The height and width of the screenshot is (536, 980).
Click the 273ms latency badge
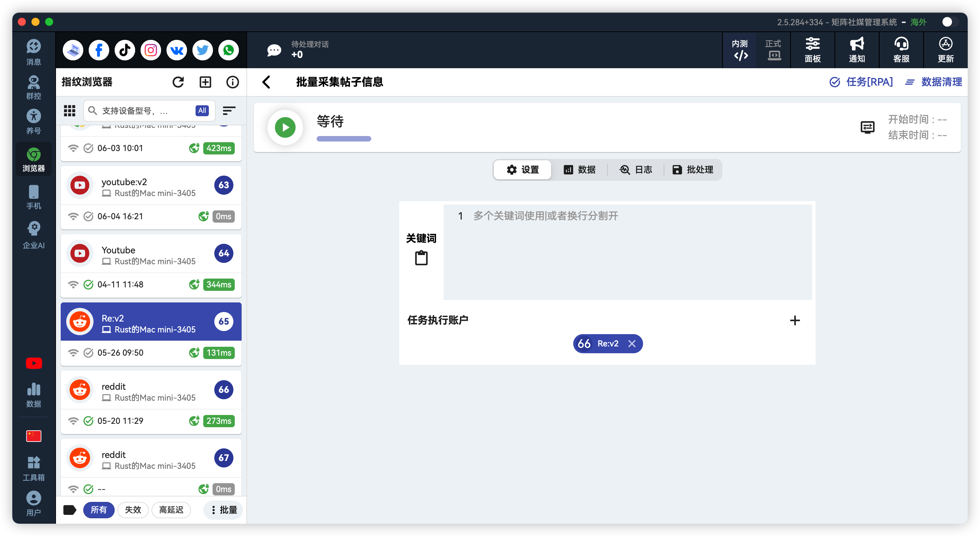pyautogui.click(x=219, y=421)
